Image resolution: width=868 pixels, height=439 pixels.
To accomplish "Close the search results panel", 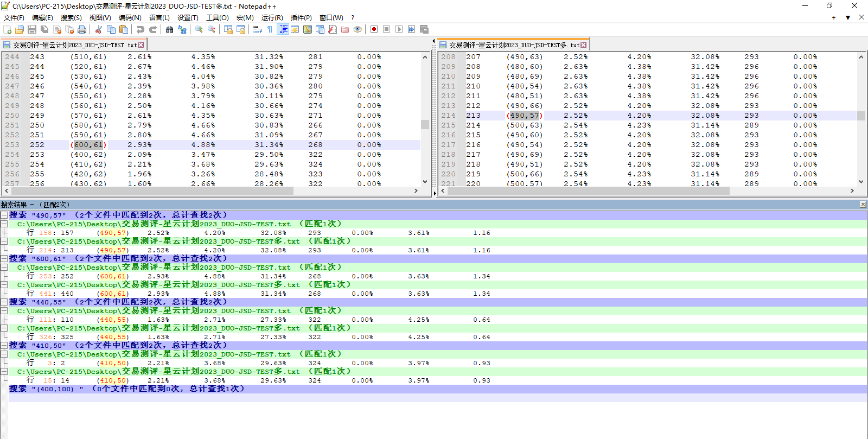I will pos(863,205).
